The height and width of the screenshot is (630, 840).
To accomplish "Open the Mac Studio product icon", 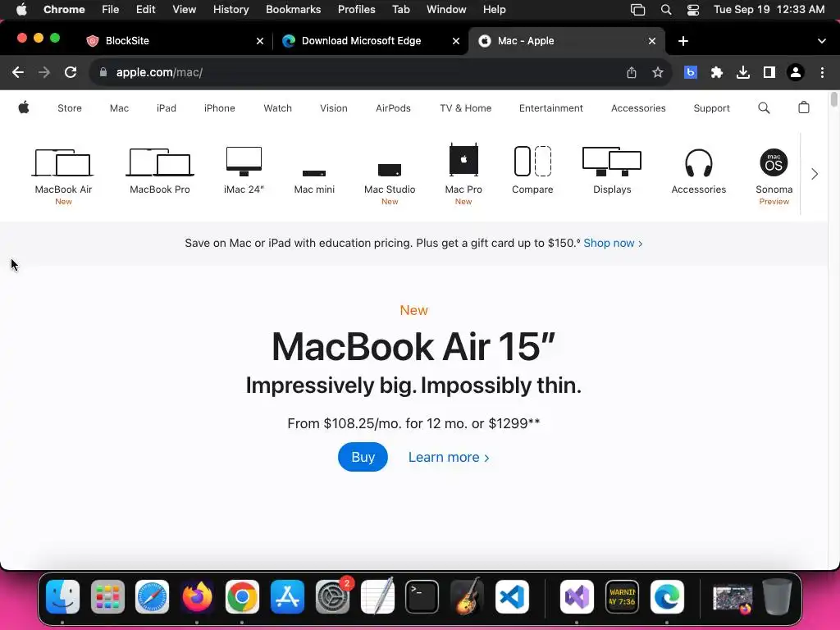I will [390, 170].
